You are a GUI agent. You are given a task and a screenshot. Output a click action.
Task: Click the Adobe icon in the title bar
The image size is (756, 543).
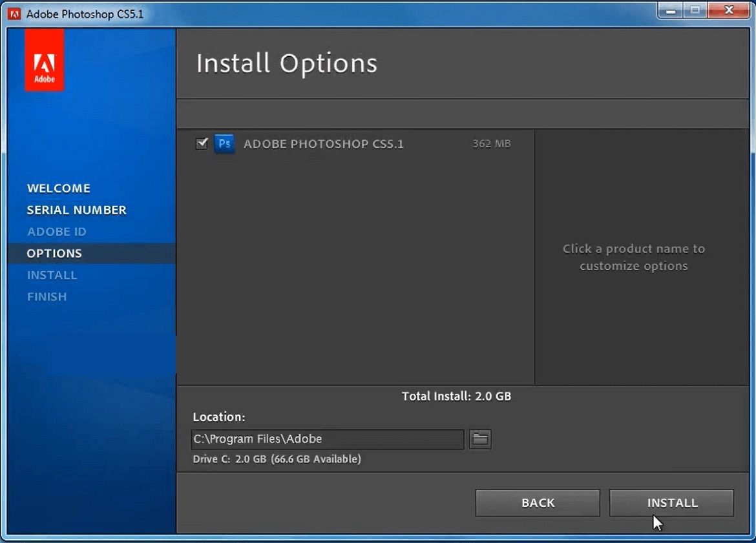click(x=14, y=14)
